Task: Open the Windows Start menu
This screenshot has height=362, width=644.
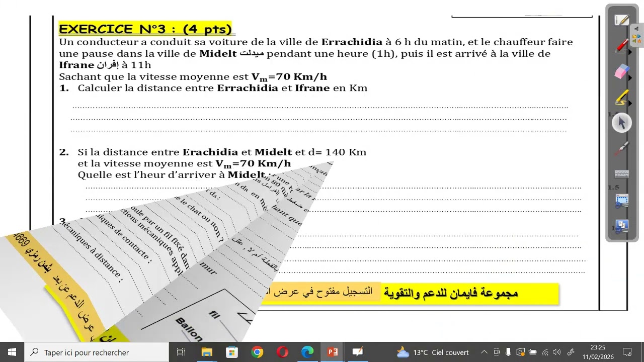Action: click(12, 352)
